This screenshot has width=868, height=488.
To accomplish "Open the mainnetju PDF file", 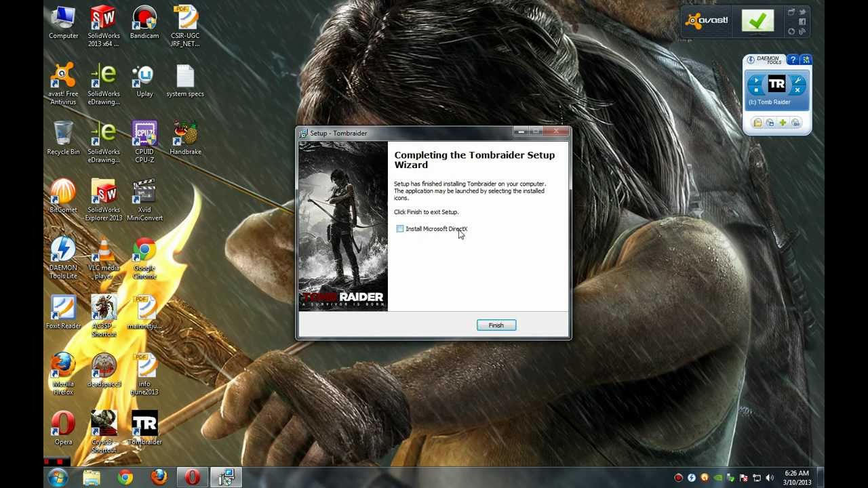I will [144, 312].
